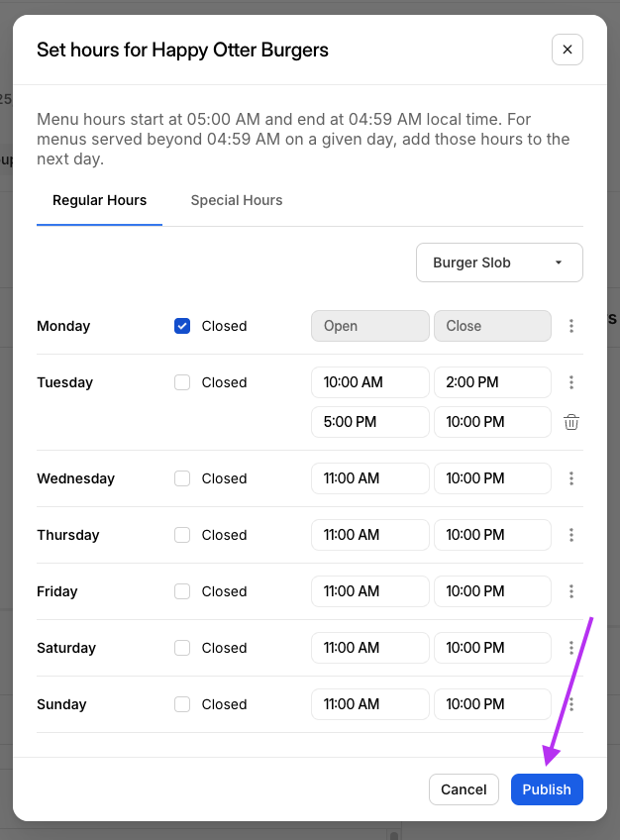Publish the updated hours

point(547,789)
